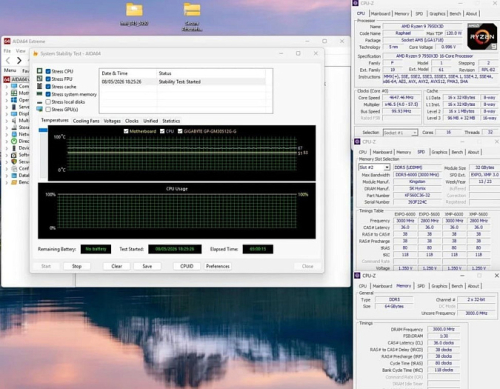Expand the Benchmark node in AIDA64 tree
This screenshot has height=389, width=500.
7,183
